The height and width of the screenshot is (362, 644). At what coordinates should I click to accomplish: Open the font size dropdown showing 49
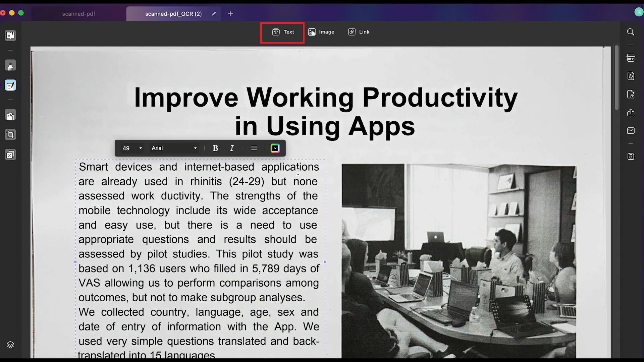pos(131,148)
